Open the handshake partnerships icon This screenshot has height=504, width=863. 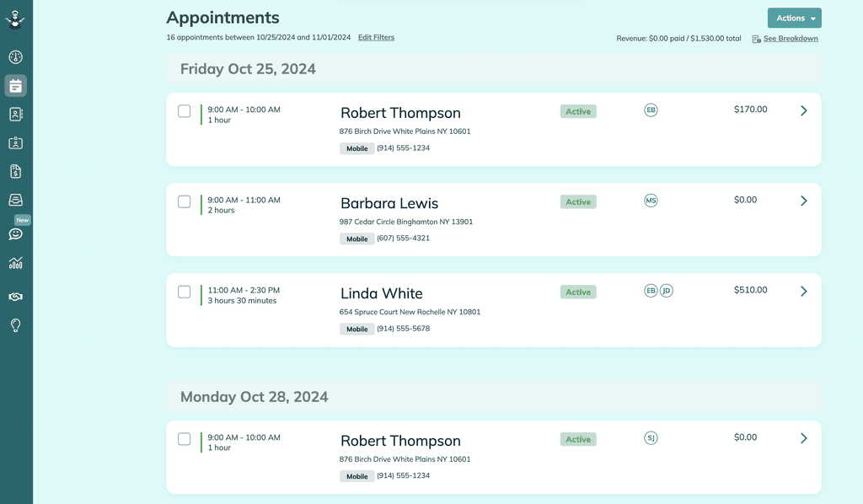[x=15, y=295]
